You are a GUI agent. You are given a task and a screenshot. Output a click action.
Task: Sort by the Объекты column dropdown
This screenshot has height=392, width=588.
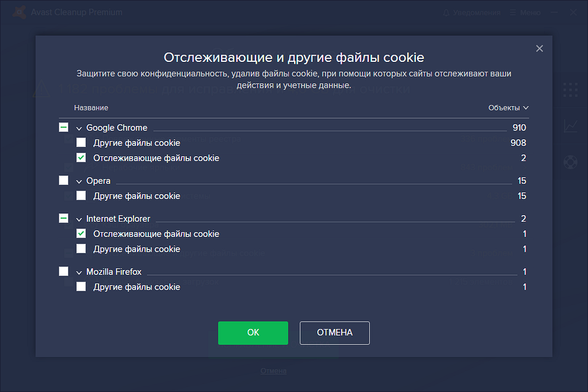pos(508,108)
